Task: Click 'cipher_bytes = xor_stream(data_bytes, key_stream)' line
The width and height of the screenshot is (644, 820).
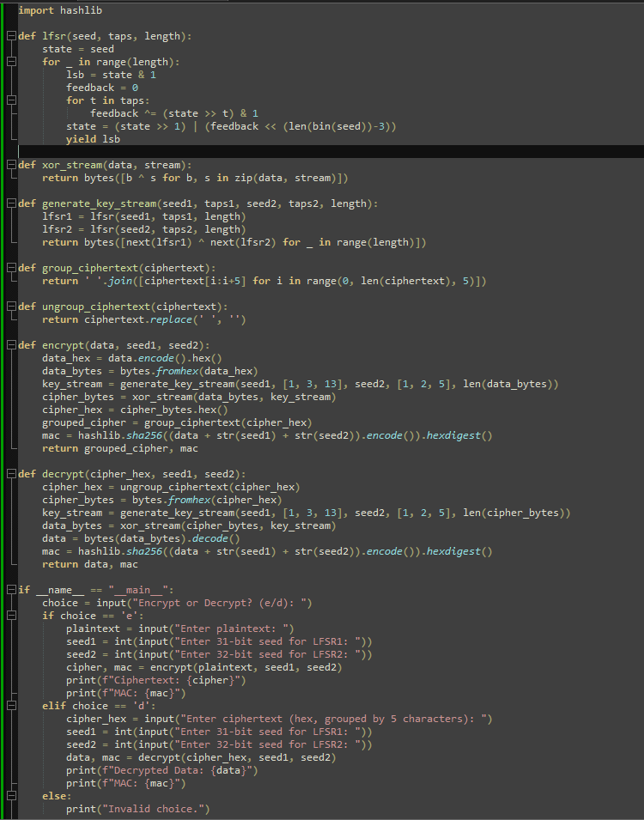Action: (x=190, y=397)
